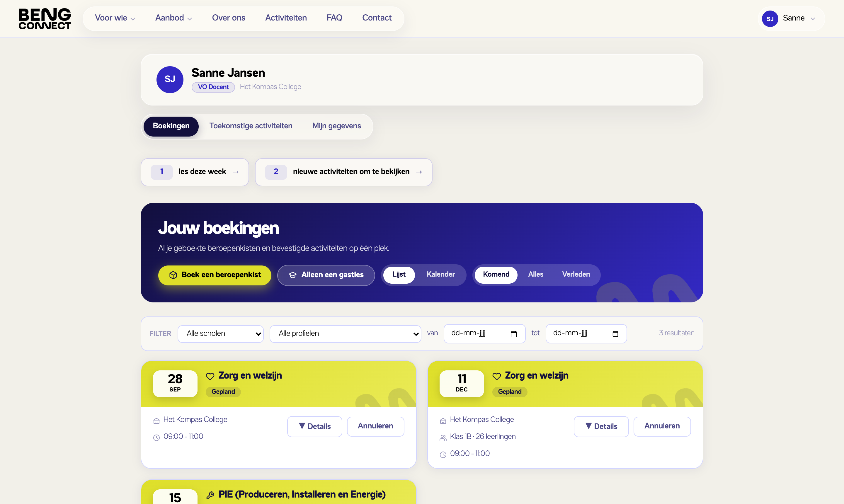Click the BENG Connect logo

[45, 19]
